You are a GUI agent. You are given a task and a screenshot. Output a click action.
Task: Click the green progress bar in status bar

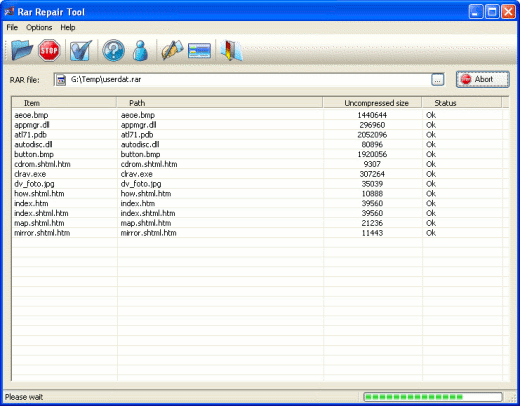(433, 397)
